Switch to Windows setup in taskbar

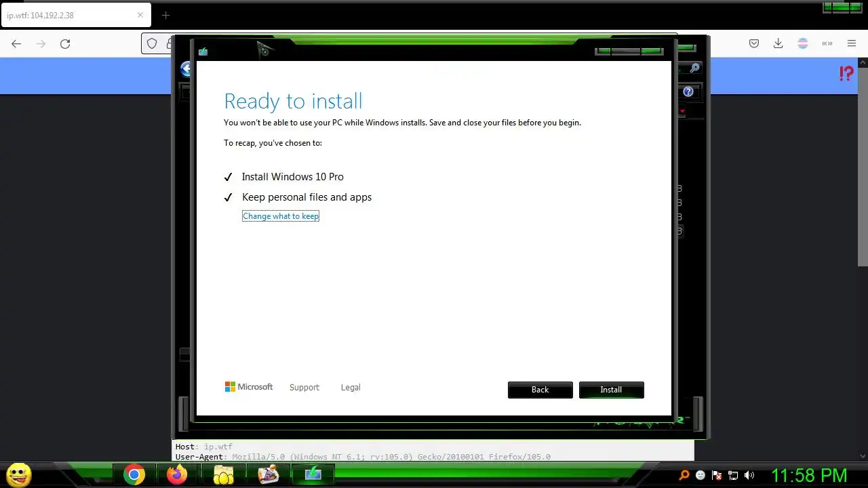point(313,475)
